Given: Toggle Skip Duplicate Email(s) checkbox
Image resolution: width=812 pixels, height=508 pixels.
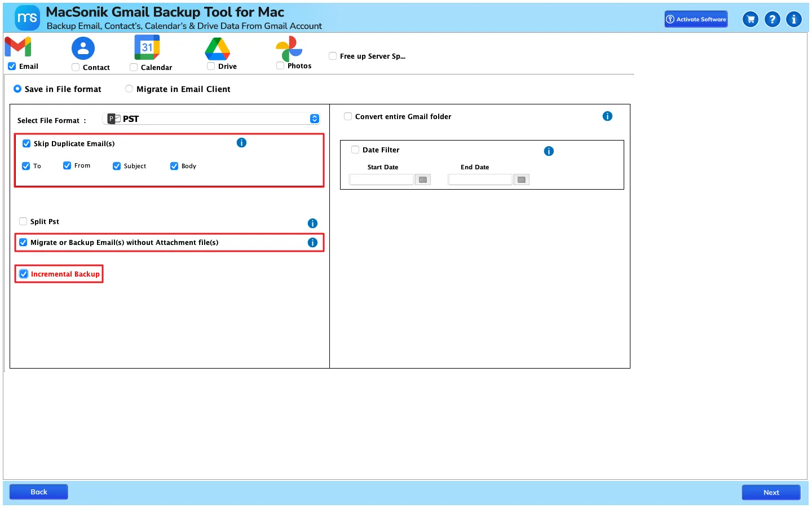Looking at the screenshot, I should coord(27,143).
